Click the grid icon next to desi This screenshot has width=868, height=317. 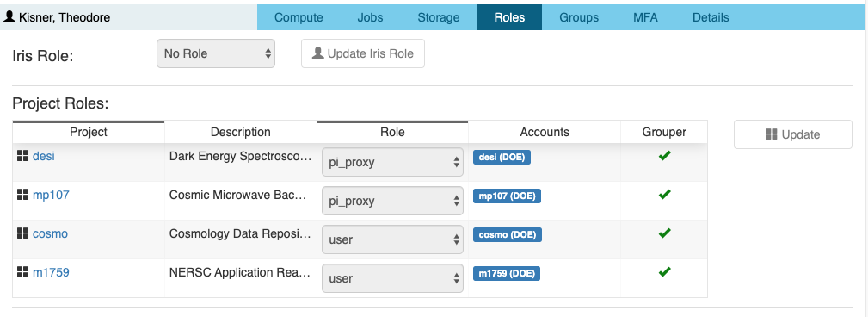(x=22, y=156)
